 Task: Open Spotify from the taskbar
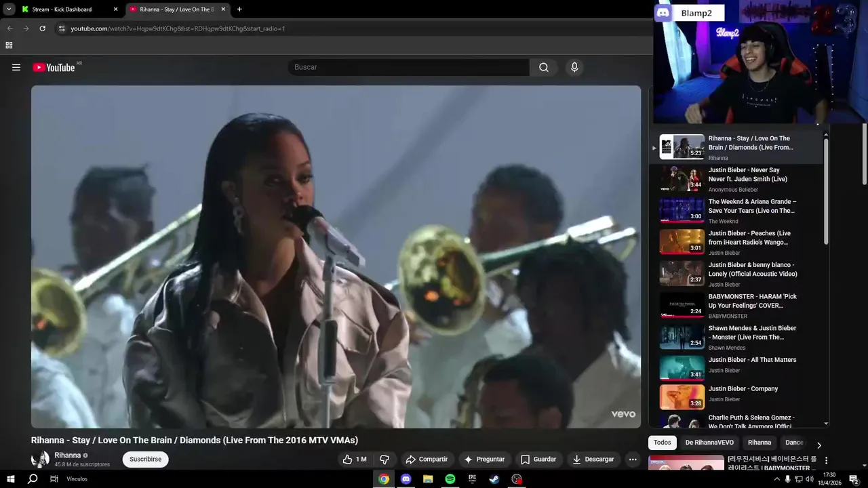[450, 479]
